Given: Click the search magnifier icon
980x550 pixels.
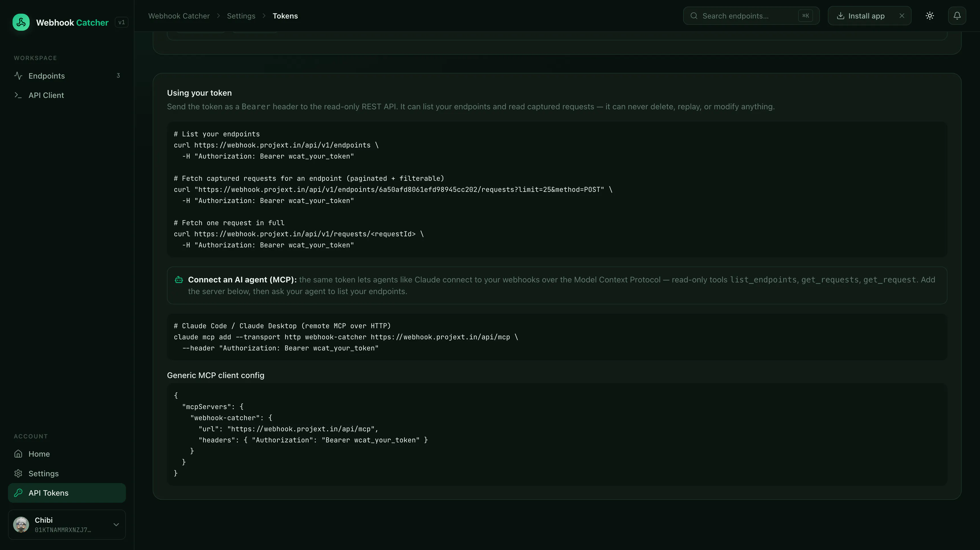Looking at the screenshot, I should click(x=693, y=16).
